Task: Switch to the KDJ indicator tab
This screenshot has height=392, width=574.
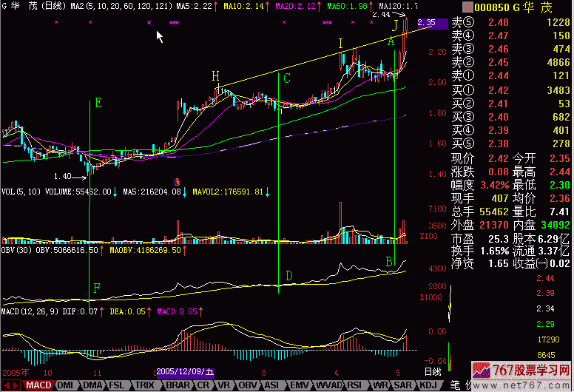Action: click(428, 385)
